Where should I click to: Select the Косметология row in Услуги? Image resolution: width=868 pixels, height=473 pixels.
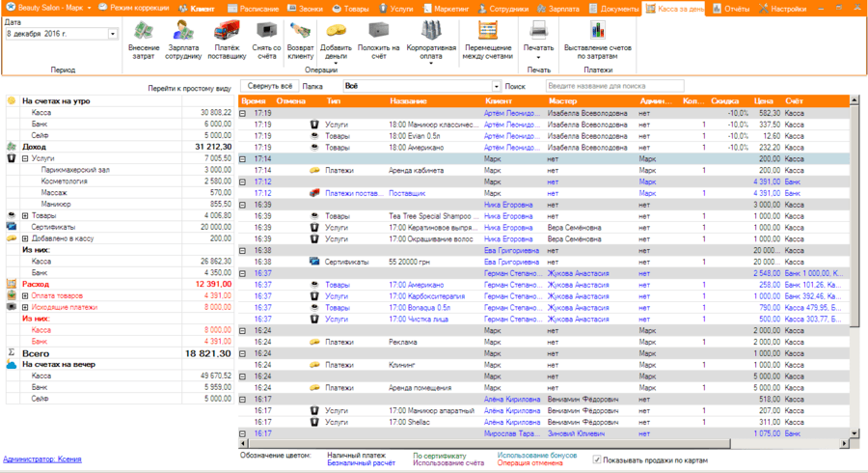point(119,181)
